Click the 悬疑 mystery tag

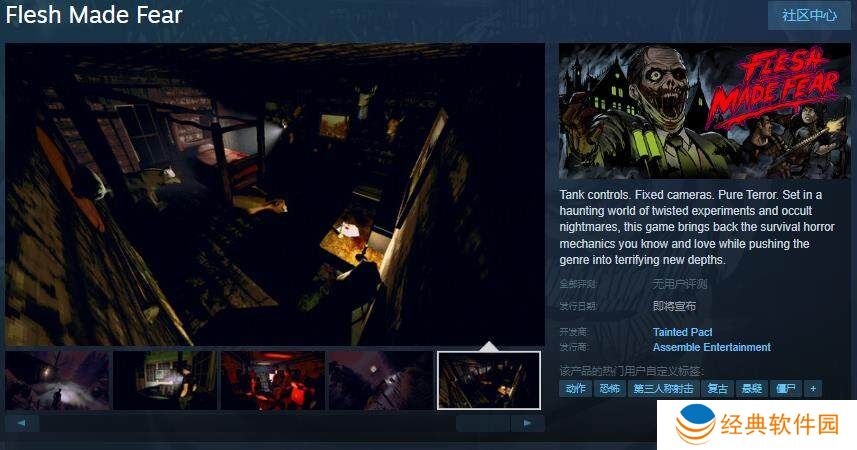(751, 388)
